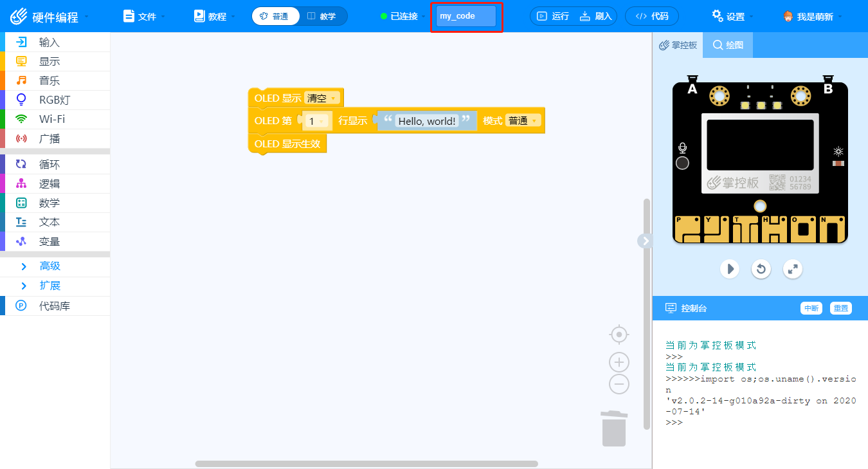Open the 文件 menu
Viewport: 868px width, 469px height.
coord(143,16)
